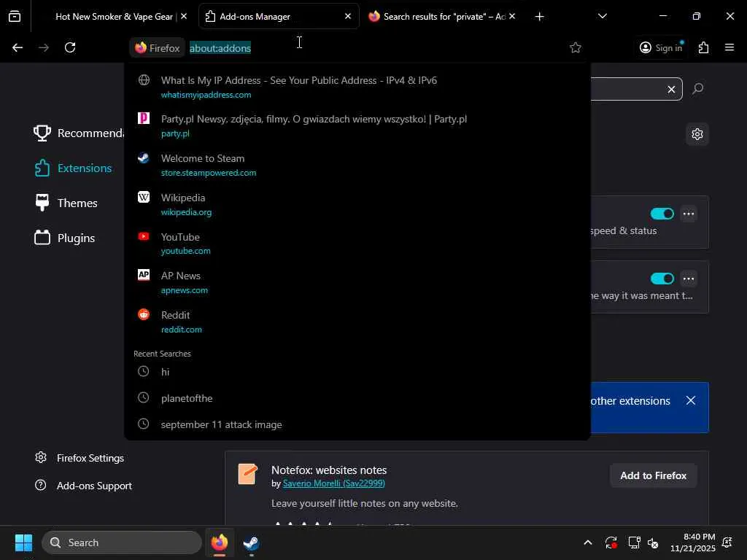Viewport: 747px width, 560px height.
Task: Launch Steam from the taskbar
Action: [x=251, y=542]
